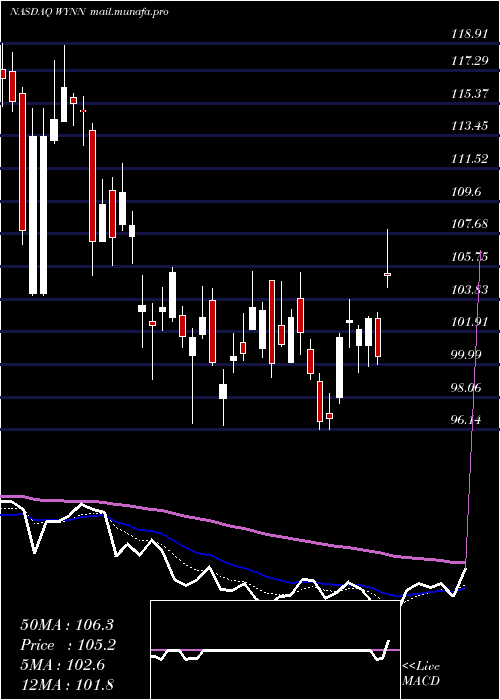
Task: Click the 5MA : 102.6 readout
Action: pyautogui.click(x=62, y=665)
